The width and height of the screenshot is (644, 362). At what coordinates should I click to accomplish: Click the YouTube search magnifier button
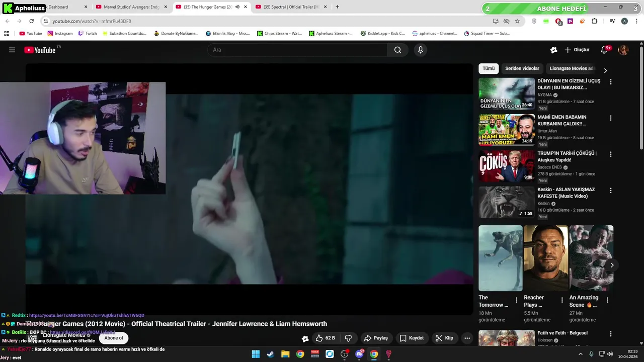pyautogui.click(x=398, y=50)
